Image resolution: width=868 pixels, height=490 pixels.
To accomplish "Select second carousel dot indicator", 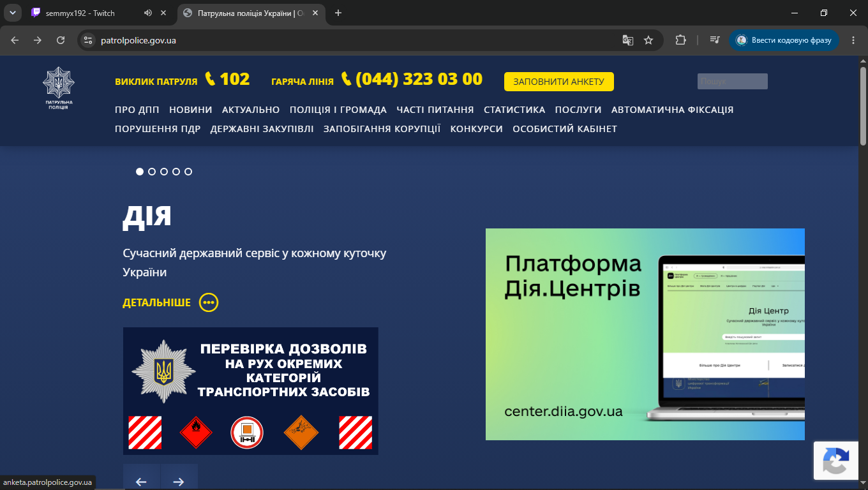I will (x=152, y=172).
